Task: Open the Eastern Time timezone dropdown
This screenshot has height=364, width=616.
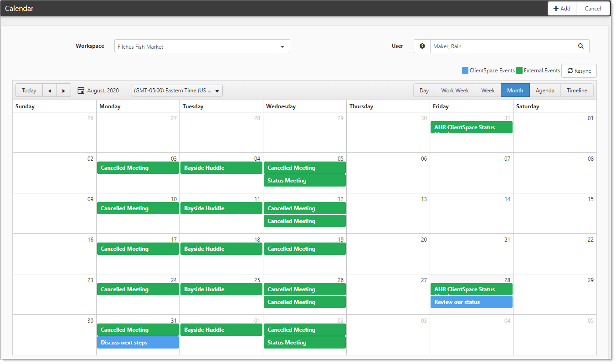Action: (177, 91)
